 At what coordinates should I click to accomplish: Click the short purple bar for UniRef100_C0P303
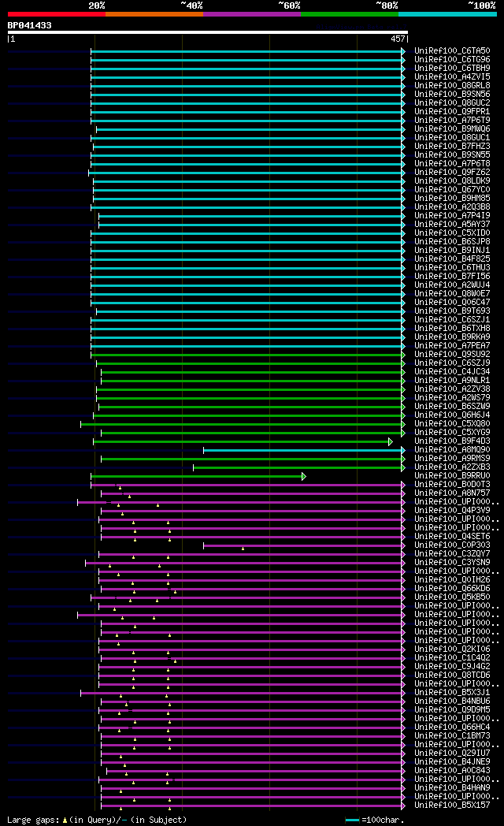coord(304,545)
